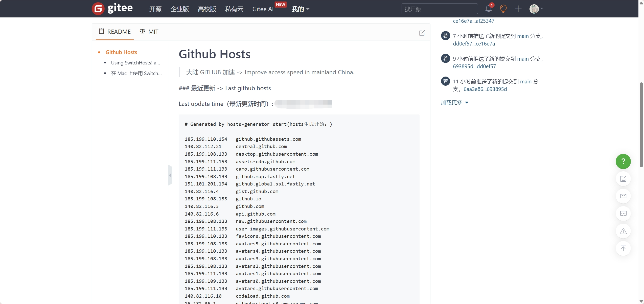Switch to the README tab
Screen dimensions: 644x304
[115, 32]
